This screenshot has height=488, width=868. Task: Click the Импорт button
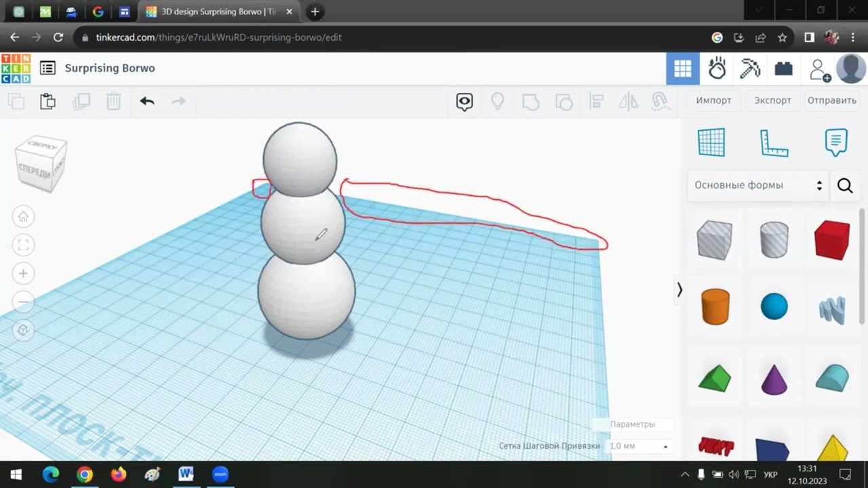tap(713, 100)
